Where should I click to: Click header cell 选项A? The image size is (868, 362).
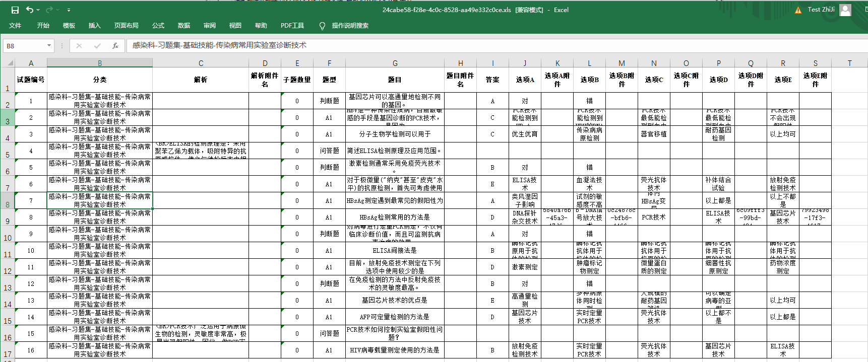(525, 80)
